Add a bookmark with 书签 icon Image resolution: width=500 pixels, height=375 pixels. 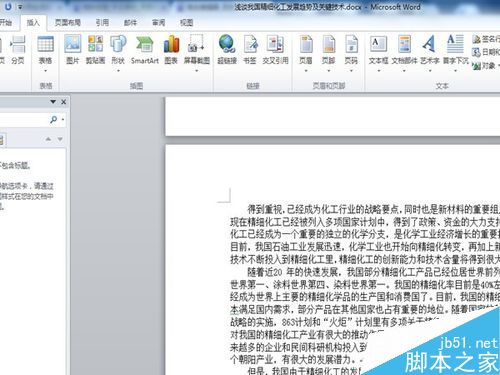(250, 44)
